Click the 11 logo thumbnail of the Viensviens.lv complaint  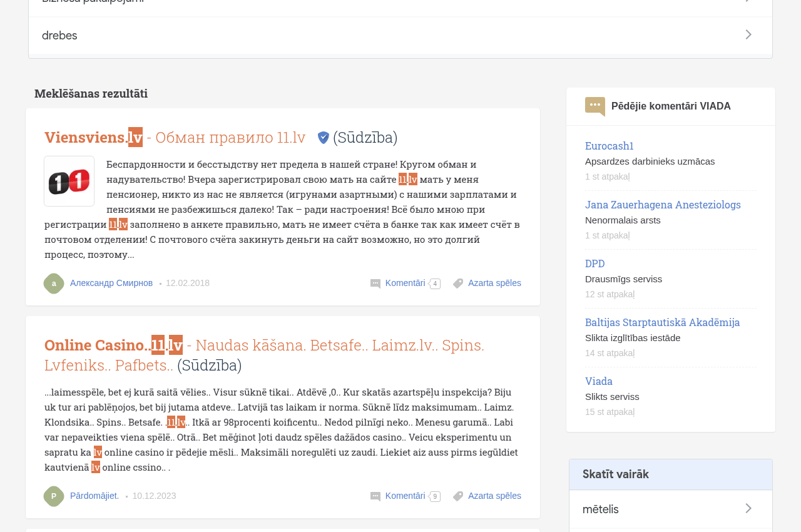(69, 182)
